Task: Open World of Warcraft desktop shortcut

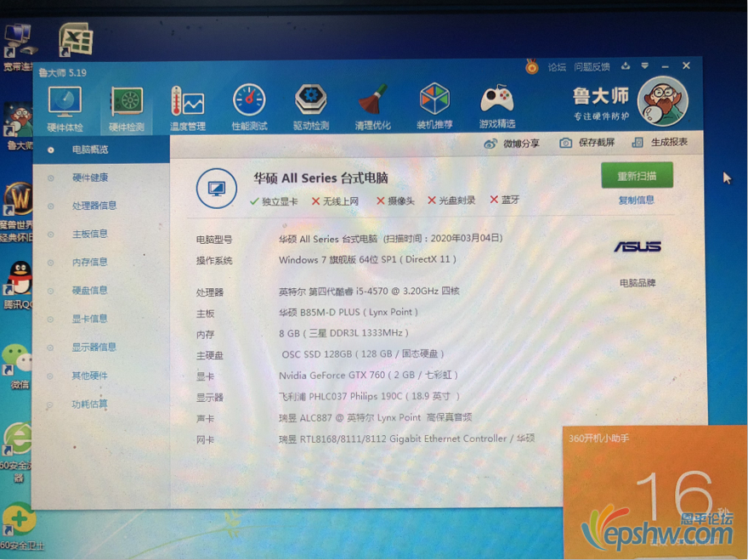Action: pyautogui.click(x=17, y=211)
